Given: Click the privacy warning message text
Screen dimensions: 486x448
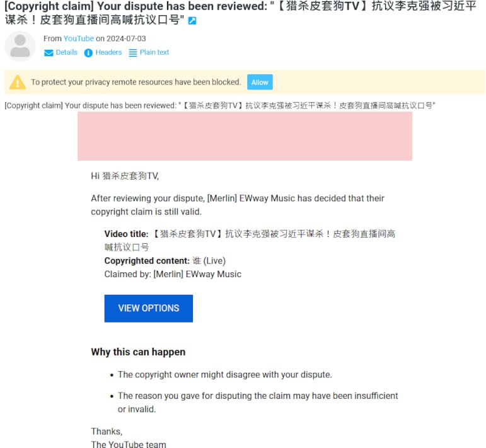Looking at the screenshot, I should [x=136, y=82].
